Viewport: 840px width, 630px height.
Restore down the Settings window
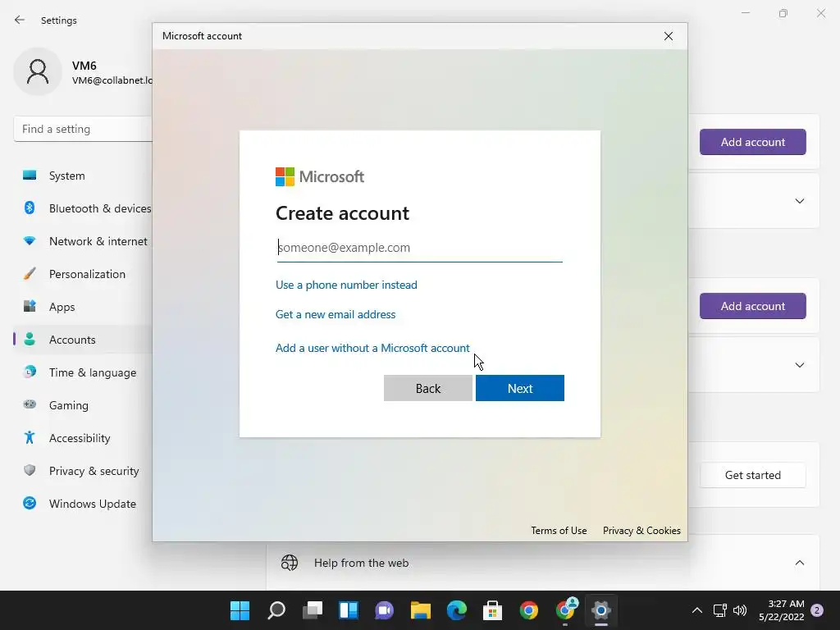[x=783, y=13]
